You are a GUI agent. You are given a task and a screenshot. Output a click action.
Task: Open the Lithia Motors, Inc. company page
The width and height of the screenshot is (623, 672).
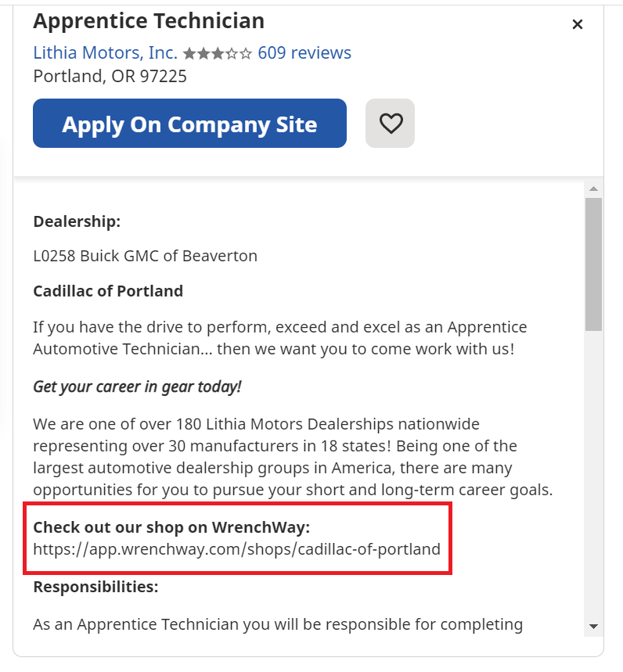pyautogui.click(x=104, y=52)
